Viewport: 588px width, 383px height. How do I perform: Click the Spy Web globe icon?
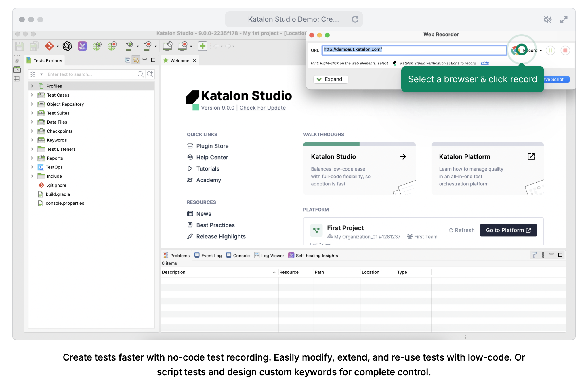coord(97,46)
